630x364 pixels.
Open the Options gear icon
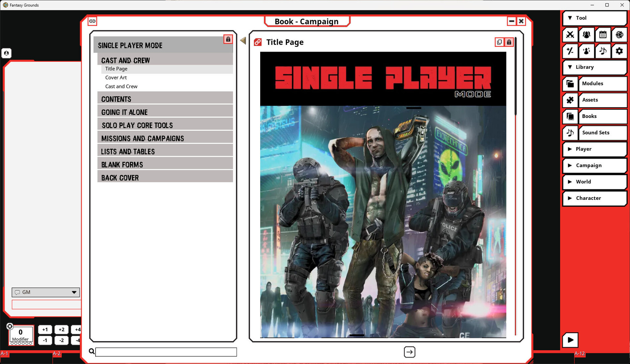pyautogui.click(x=619, y=51)
